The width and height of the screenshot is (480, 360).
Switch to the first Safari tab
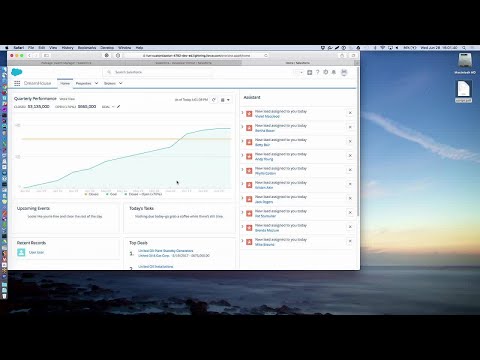coord(66,63)
